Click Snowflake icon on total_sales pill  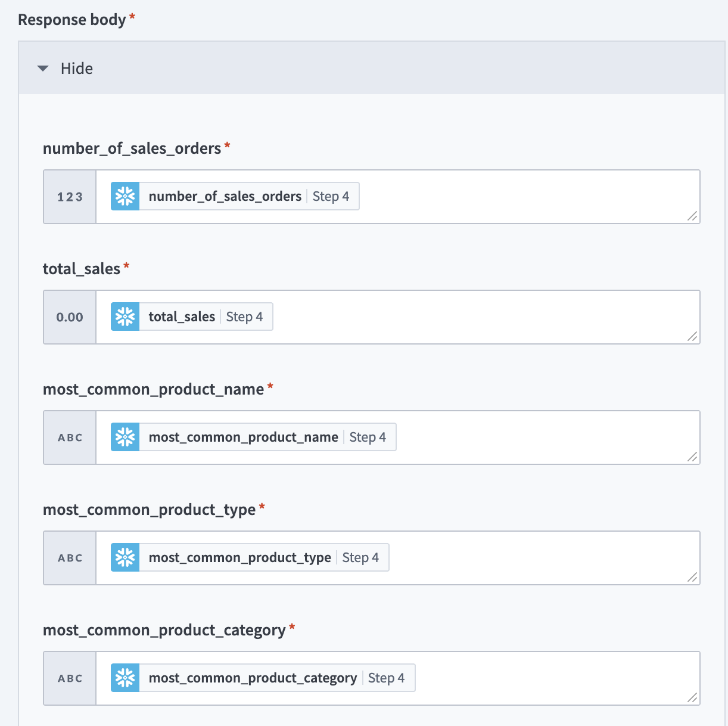[x=125, y=317]
